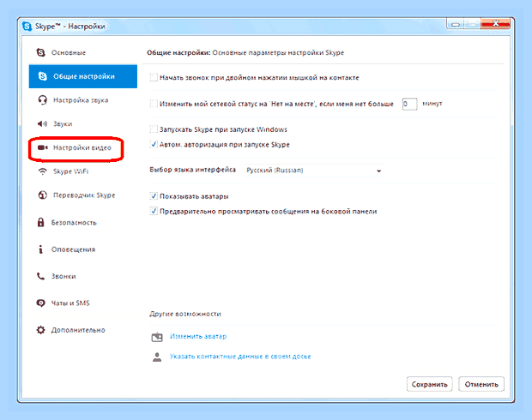Click the globe icon for Переводчик Skype

(x=42, y=195)
